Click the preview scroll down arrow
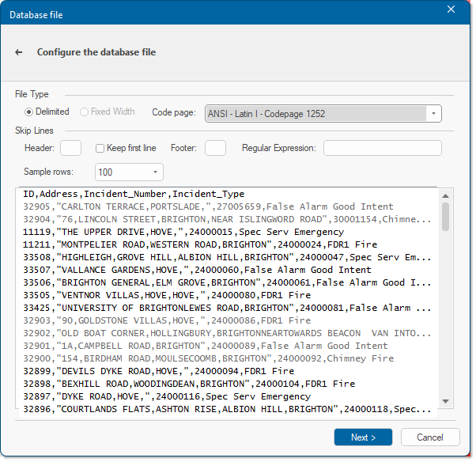The image size is (476, 462). [445, 402]
